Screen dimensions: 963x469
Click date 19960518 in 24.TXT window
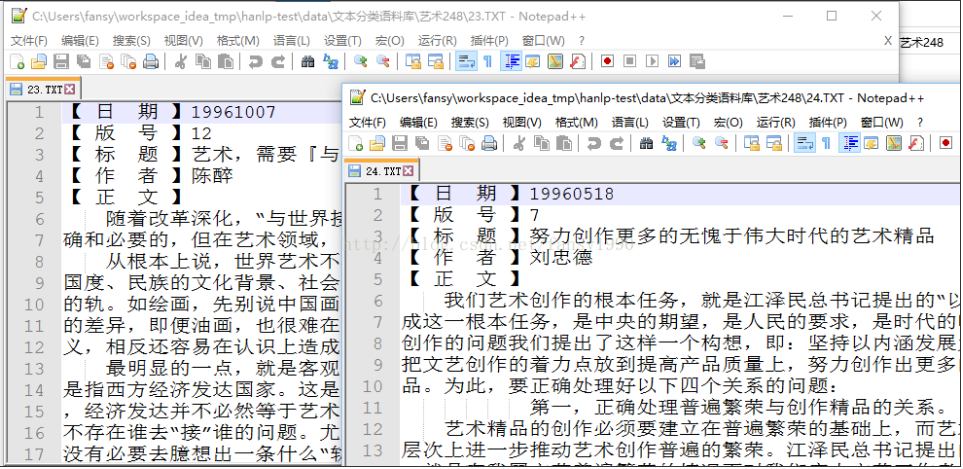(572, 195)
